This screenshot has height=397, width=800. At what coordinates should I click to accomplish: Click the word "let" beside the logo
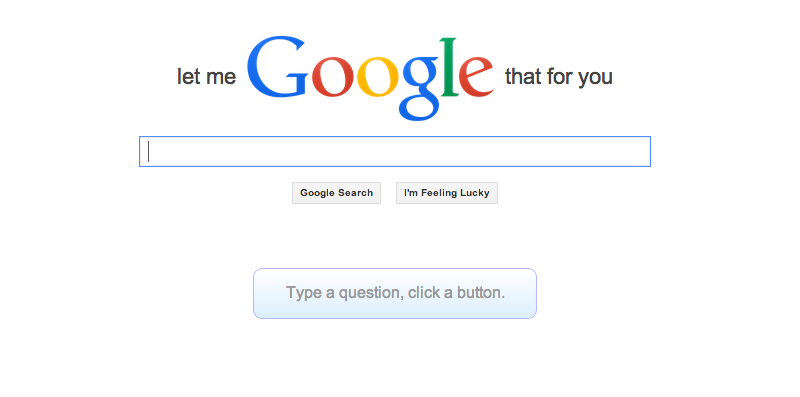188,77
